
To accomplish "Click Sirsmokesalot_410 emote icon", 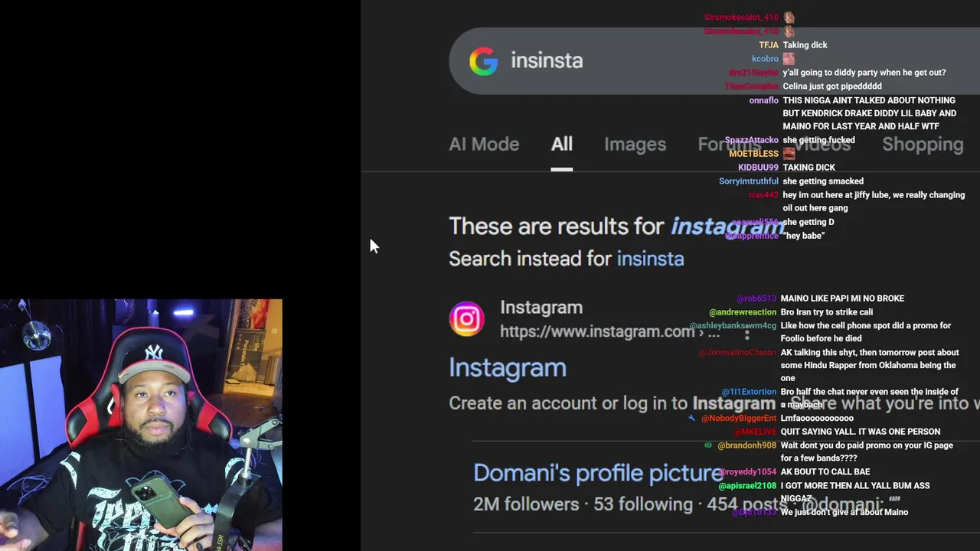I will point(789,18).
